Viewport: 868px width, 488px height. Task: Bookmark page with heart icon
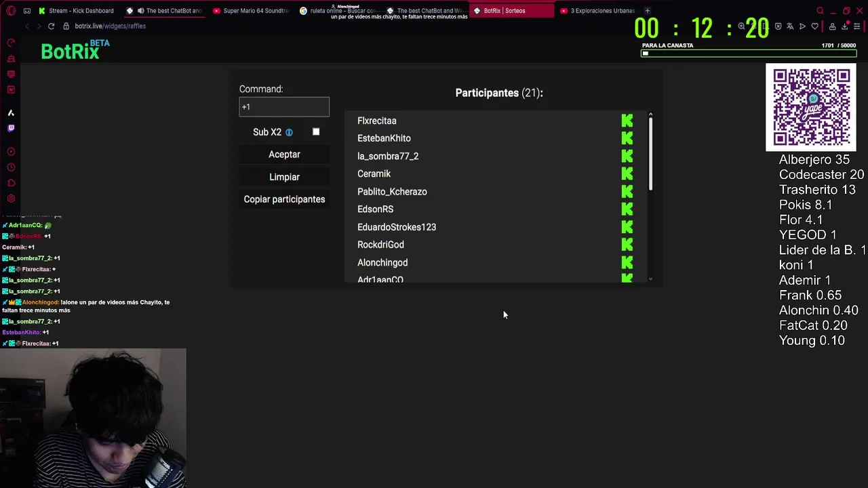click(x=814, y=26)
